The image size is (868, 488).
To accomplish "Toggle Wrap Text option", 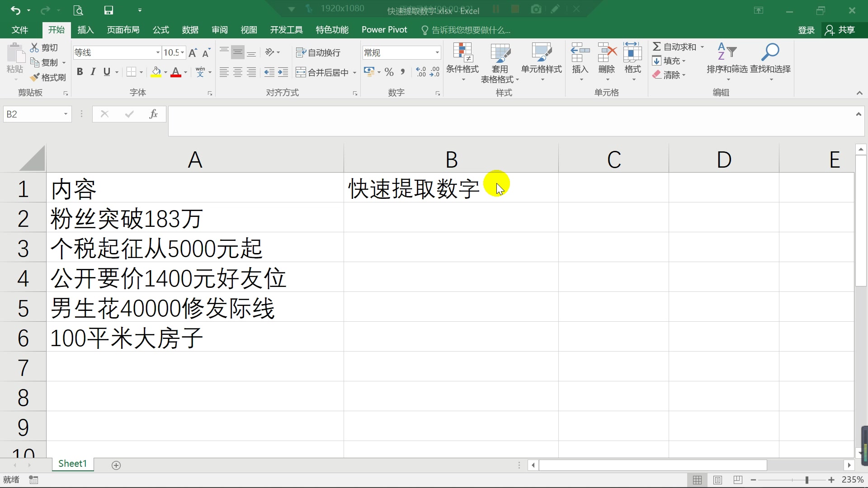I will [318, 52].
